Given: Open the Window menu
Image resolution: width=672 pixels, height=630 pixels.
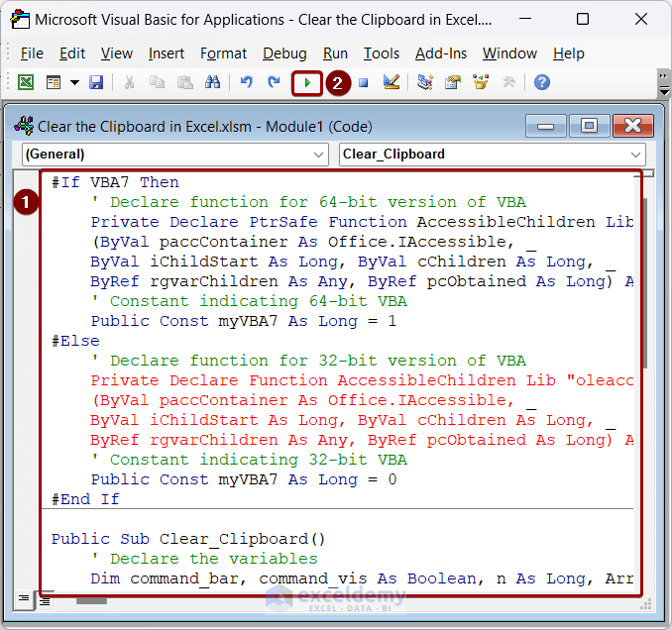Looking at the screenshot, I should tap(509, 53).
